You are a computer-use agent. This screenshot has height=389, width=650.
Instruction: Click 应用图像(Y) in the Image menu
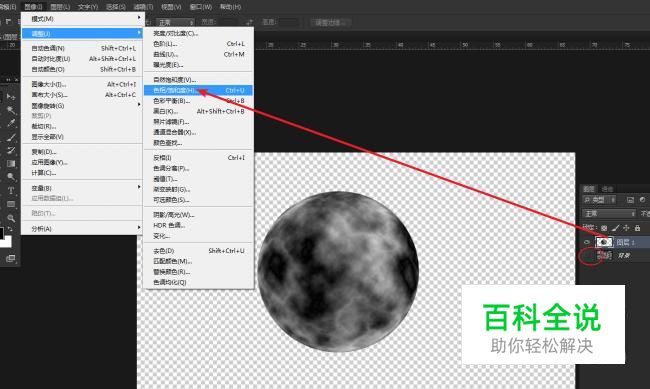[x=82, y=162]
